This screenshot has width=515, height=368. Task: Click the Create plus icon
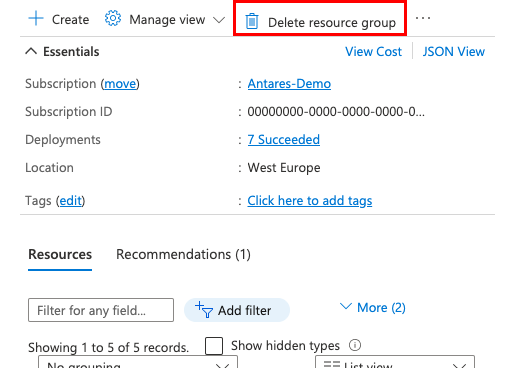(36, 18)
